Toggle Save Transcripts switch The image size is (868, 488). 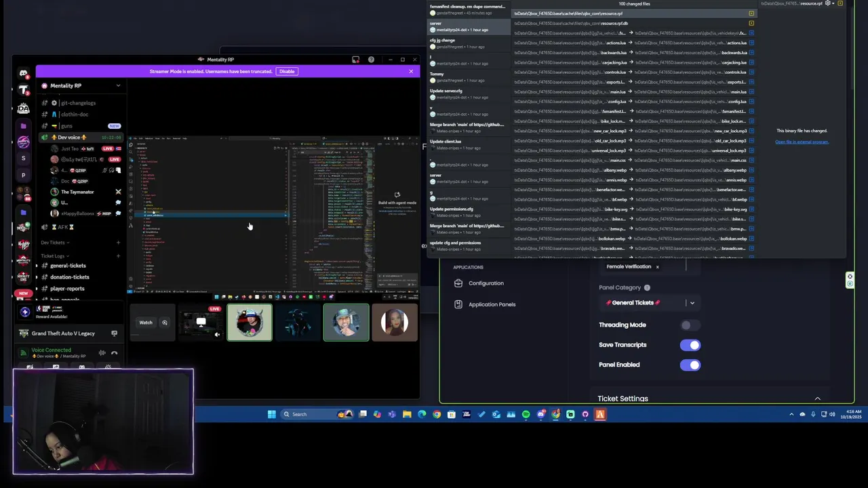pos(690,345)
